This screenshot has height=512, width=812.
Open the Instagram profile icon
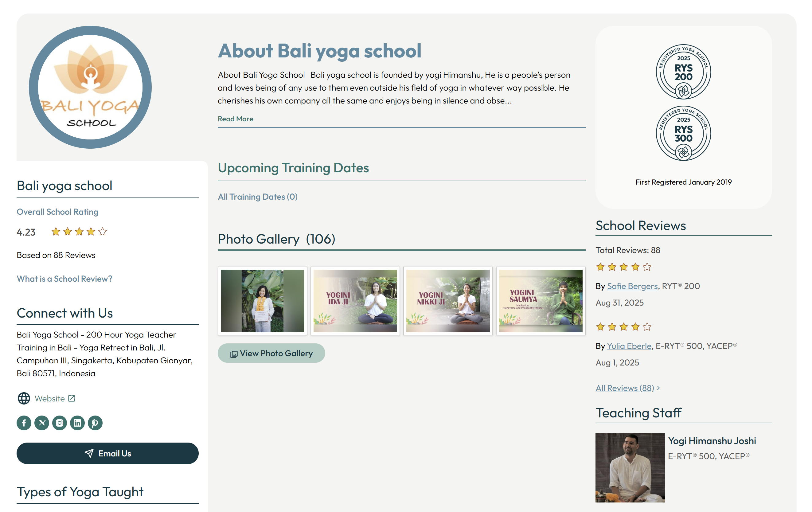[59, 423]
